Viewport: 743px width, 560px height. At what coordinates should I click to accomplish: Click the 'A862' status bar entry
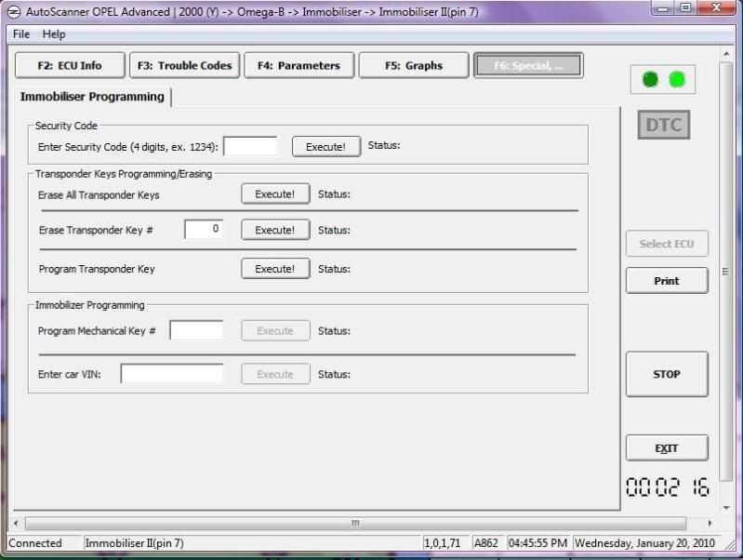pyautogui.click(x=486, y=543)
